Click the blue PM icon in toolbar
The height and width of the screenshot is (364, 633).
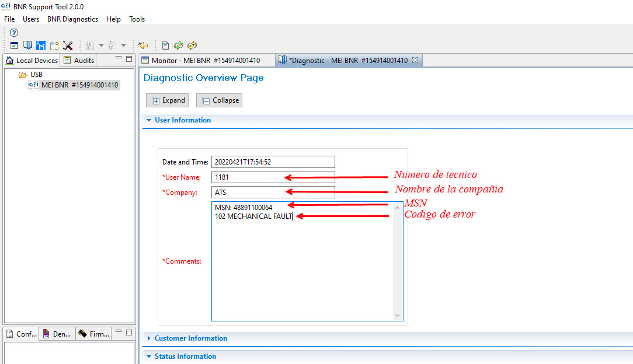pyautogui.click(x=41, y=45)
